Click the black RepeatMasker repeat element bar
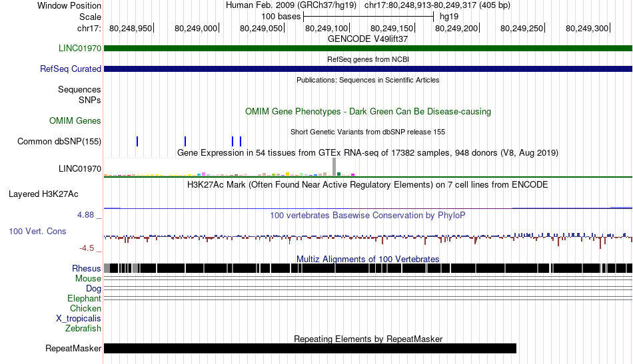The image size is (633, 364). point(310,348)
